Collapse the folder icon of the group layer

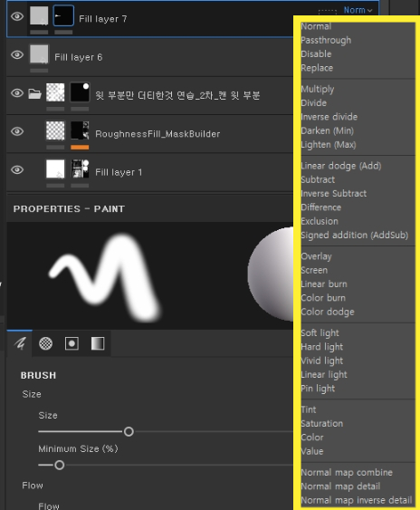pyautogui.click(x=34, y=93)
